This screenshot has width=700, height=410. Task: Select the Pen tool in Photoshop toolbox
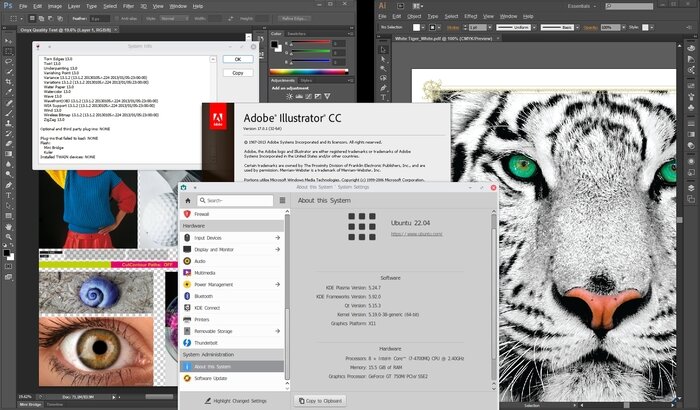[x=8, y=185]
